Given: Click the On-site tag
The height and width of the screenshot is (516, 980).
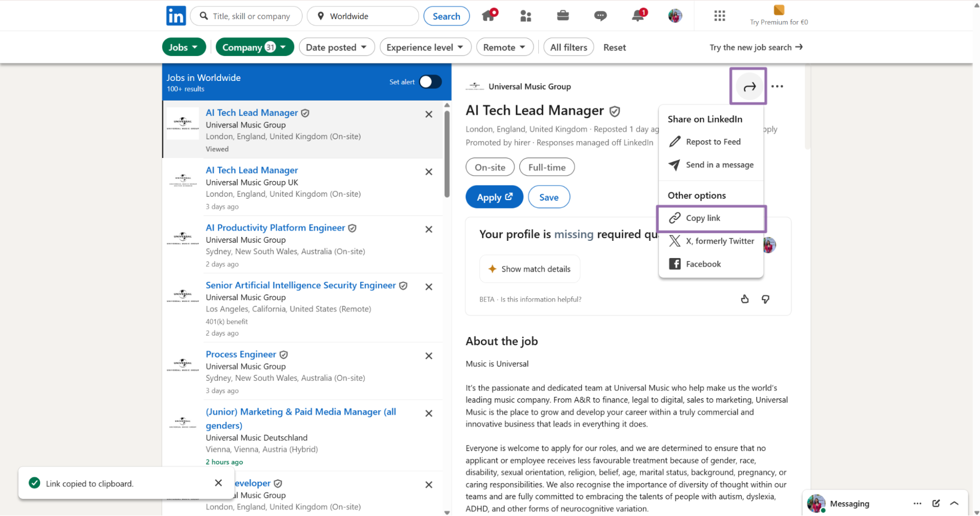Looking at the screenshot, I should [490, 167].
